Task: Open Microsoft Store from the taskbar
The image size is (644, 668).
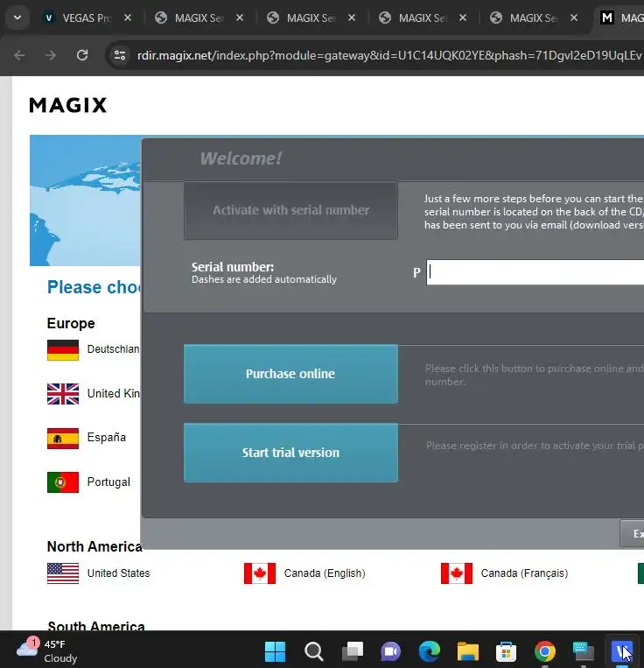Action: (x=506, y=651)
